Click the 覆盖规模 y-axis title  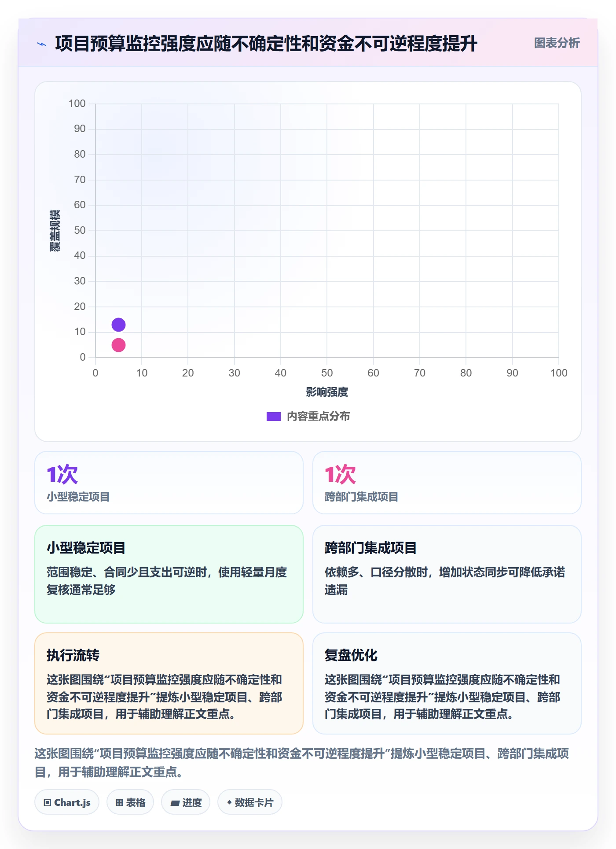coord(55,231)
